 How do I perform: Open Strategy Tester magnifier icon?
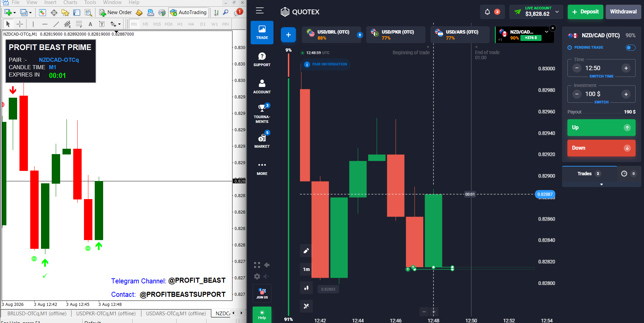(x=88, y=12)
